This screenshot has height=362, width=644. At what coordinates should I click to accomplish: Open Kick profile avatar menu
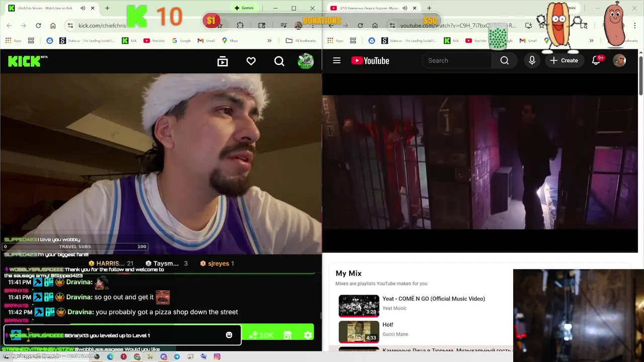(305, 61)
